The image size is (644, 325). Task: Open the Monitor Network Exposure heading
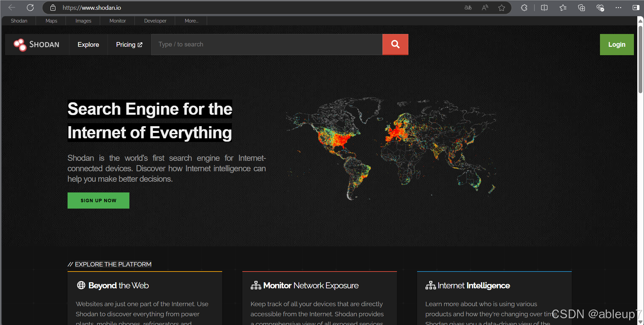[x=311, y=285]
